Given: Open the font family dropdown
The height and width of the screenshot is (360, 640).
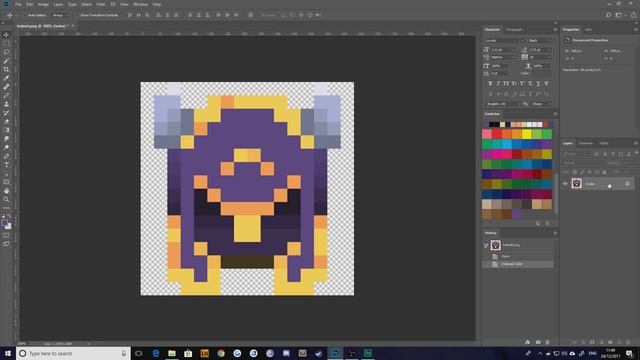Looking at the screenshot, I should point(504,41).
